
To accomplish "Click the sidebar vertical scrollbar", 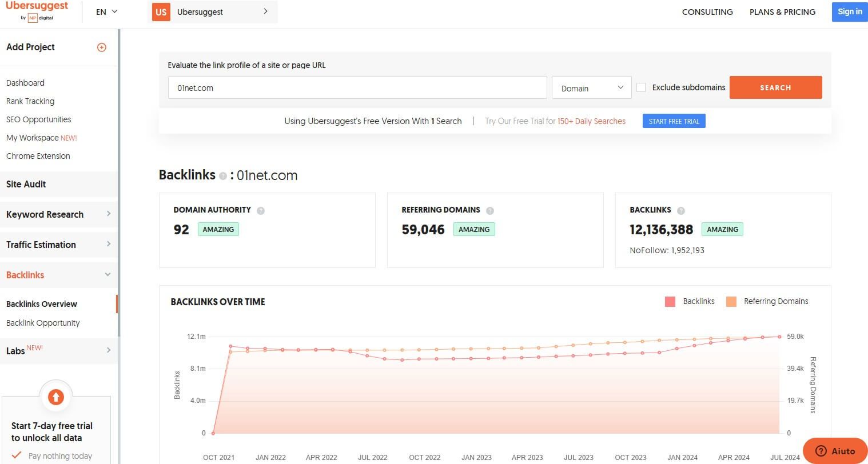I will pyautogui.click(x=118, y=183).
